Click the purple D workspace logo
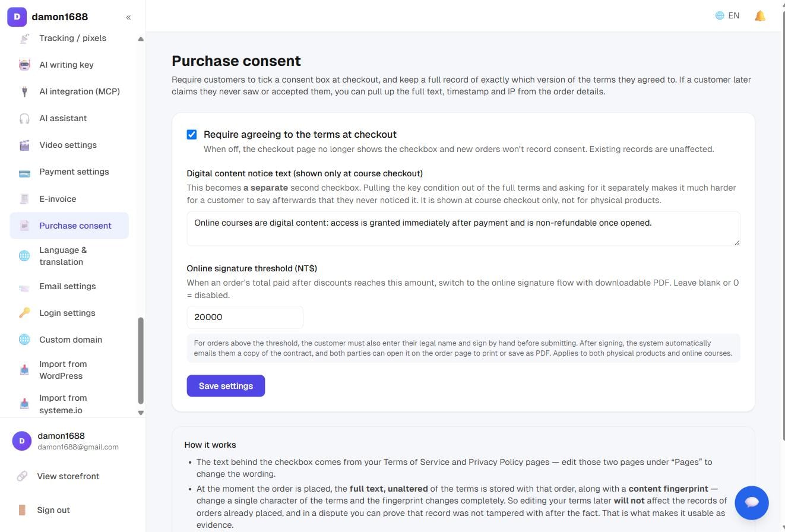Viewport: 785px width, 532px height. point(17,17)
